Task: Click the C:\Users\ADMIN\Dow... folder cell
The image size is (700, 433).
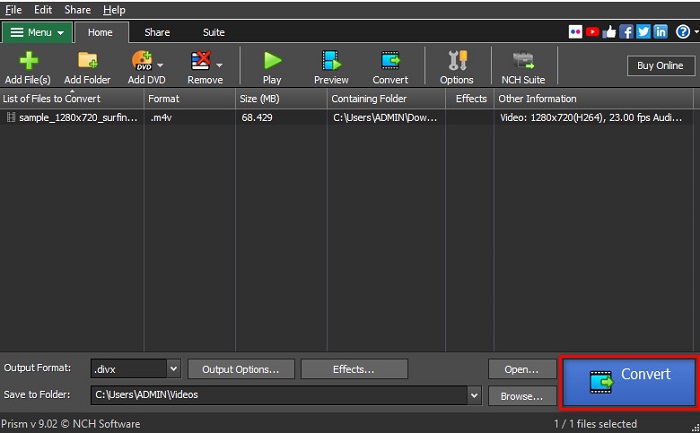Action: [x=385, y=118]
